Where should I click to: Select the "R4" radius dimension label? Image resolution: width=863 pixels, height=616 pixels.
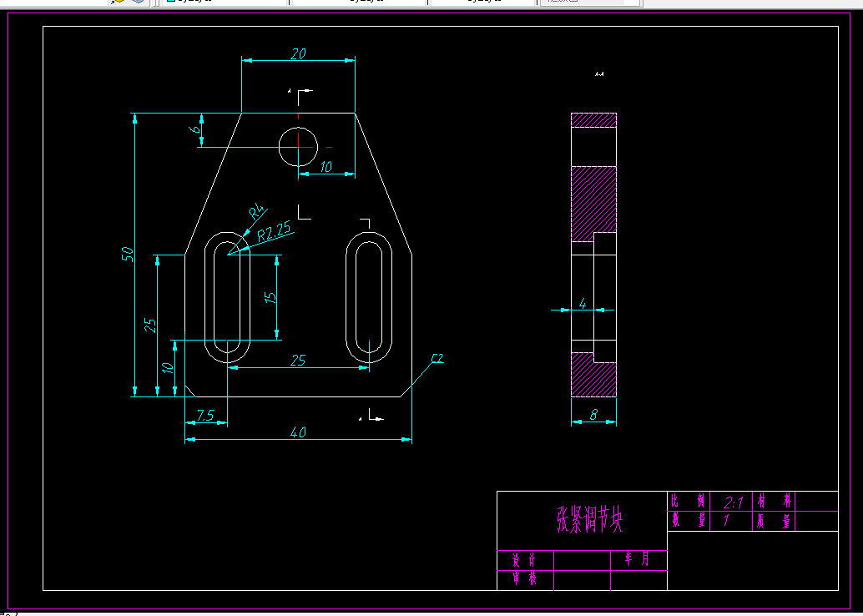[257, 212]
